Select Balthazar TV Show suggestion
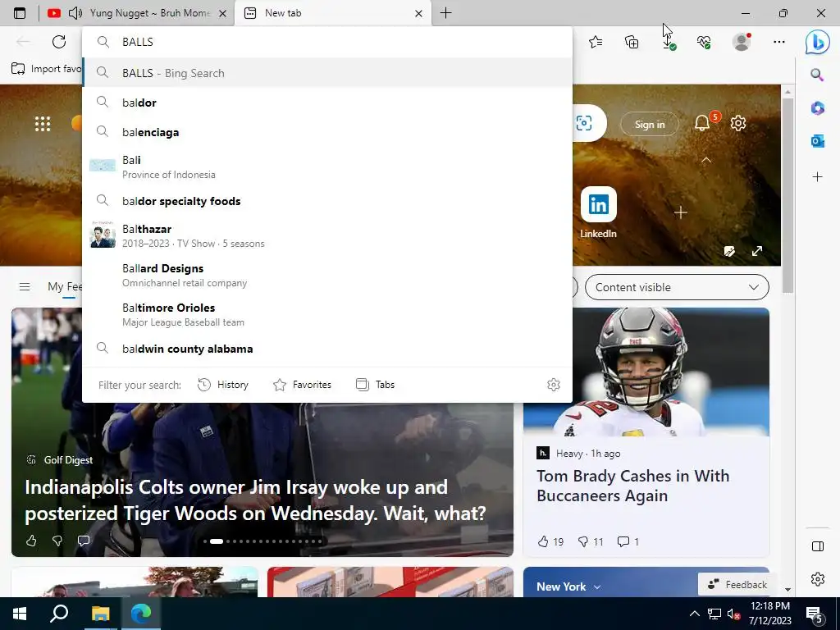 coord(327,235)
